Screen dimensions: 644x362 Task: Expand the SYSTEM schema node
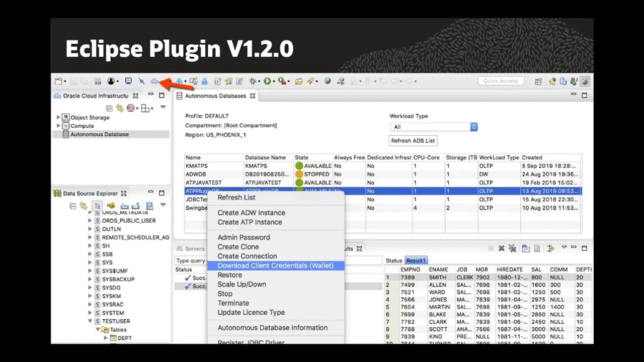[x=91, y=313]
